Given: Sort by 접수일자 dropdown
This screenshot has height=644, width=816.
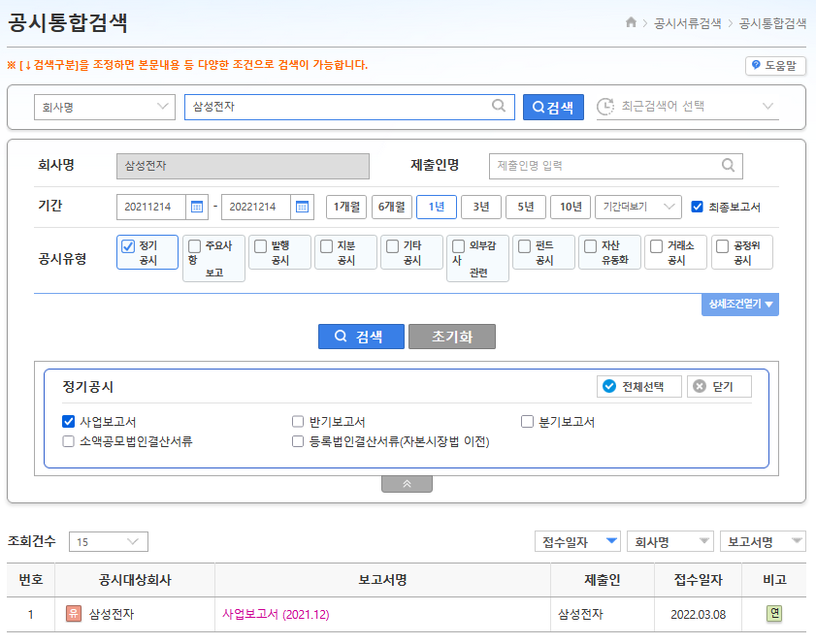Looking at the screenshot, I should tap(578, 542).
